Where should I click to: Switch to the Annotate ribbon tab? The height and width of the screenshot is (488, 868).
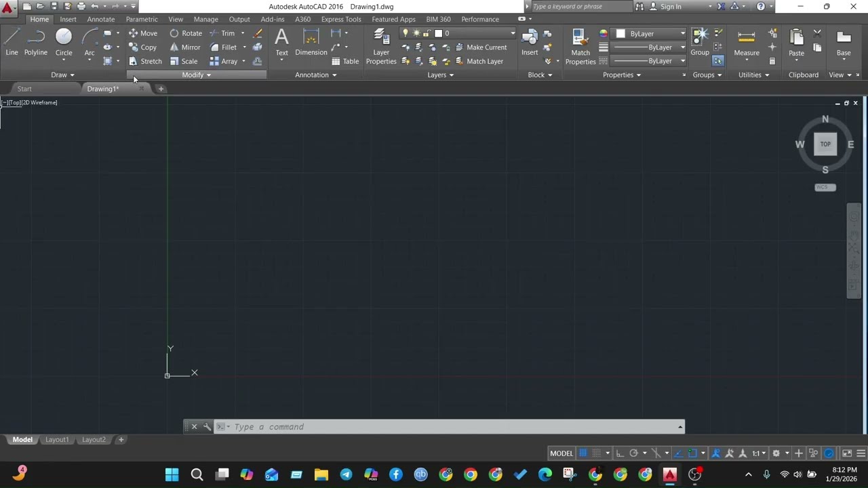point(100,19)
